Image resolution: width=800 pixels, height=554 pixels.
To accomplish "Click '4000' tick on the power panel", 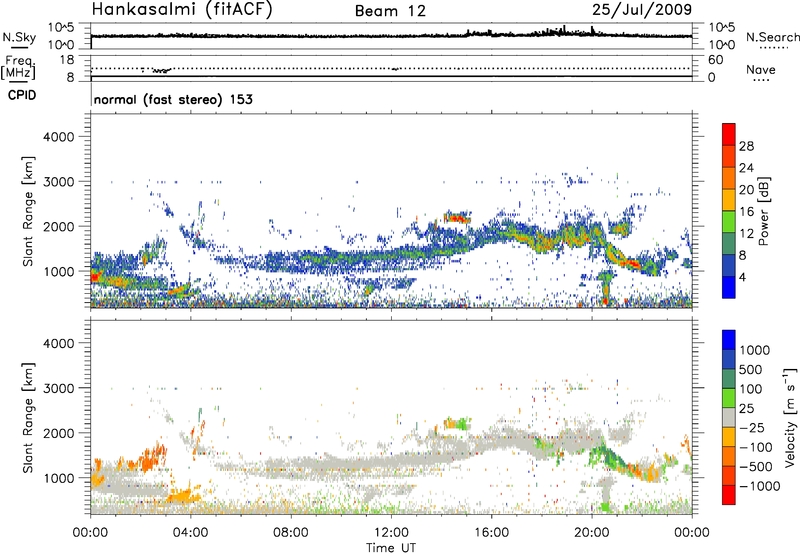I will pos(59,137).
